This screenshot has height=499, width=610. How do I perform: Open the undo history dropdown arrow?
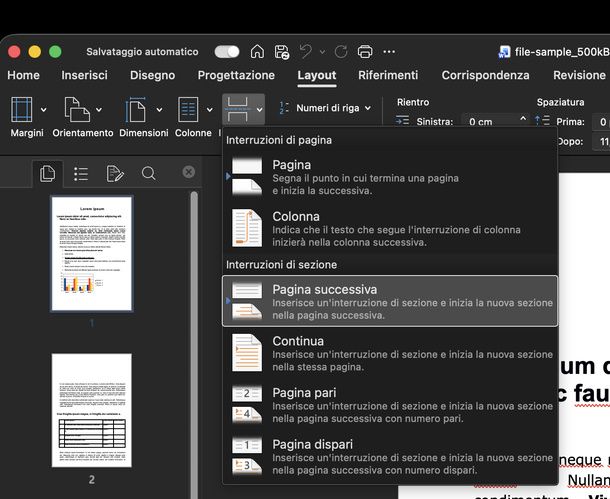[322, 52]
